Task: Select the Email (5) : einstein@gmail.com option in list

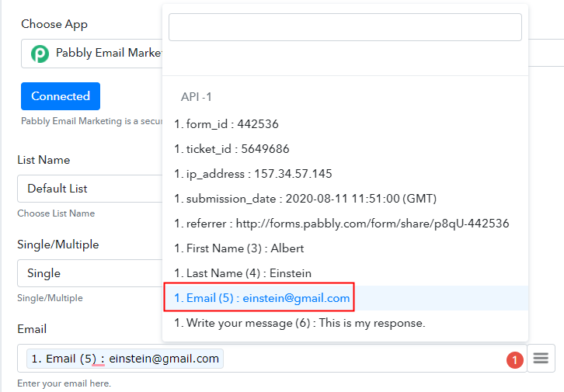Action: (345, 298)
